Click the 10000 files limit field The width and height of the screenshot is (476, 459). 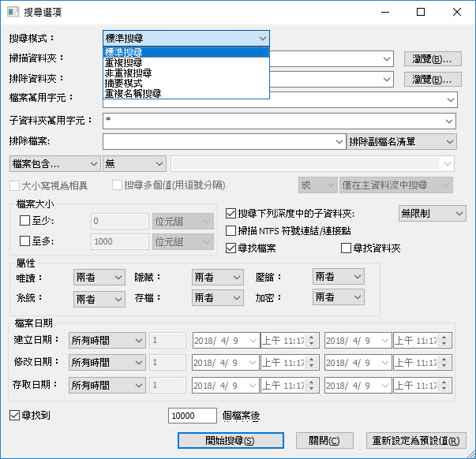pyautogui.click(x=193, y=416)
